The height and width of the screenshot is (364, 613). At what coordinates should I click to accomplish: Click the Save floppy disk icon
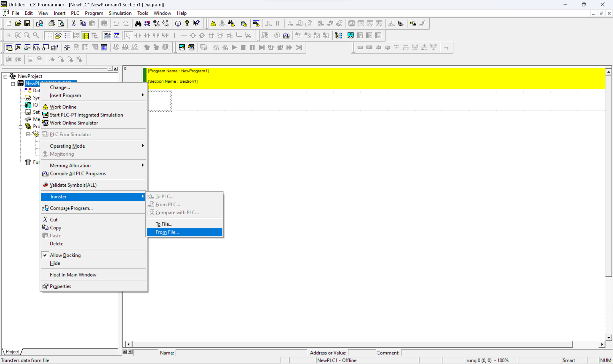27,24
